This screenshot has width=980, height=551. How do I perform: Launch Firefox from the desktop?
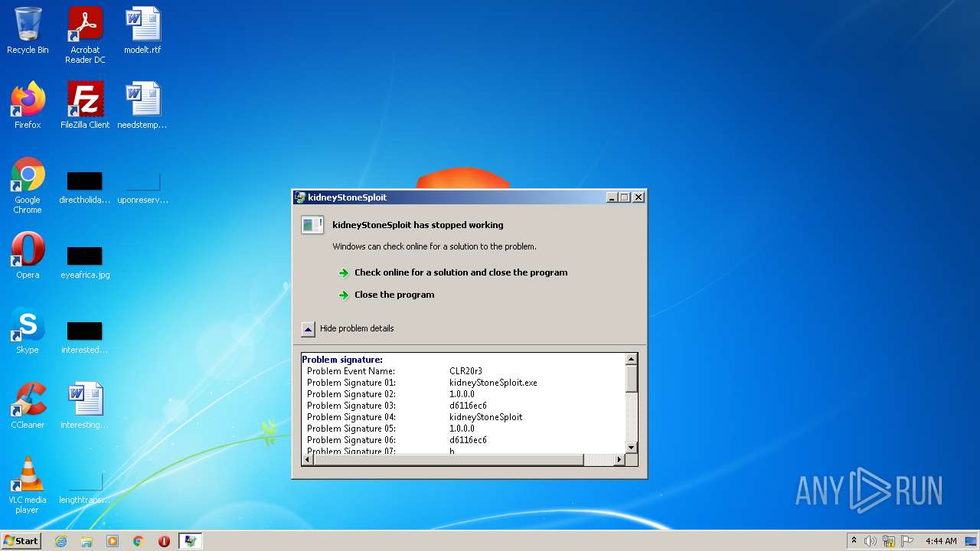[x=28, y=106]
